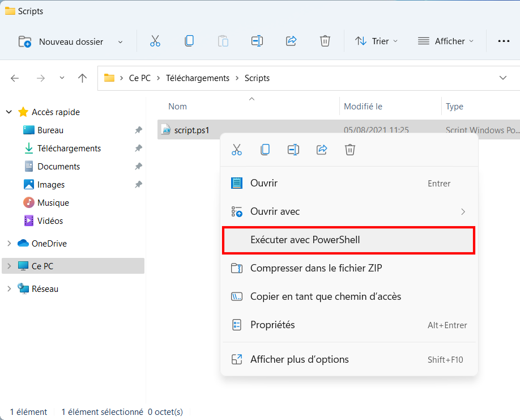Click the breadcrumb chevron after Ce PC
Viewport: 520px width, 420px height.
158,78
